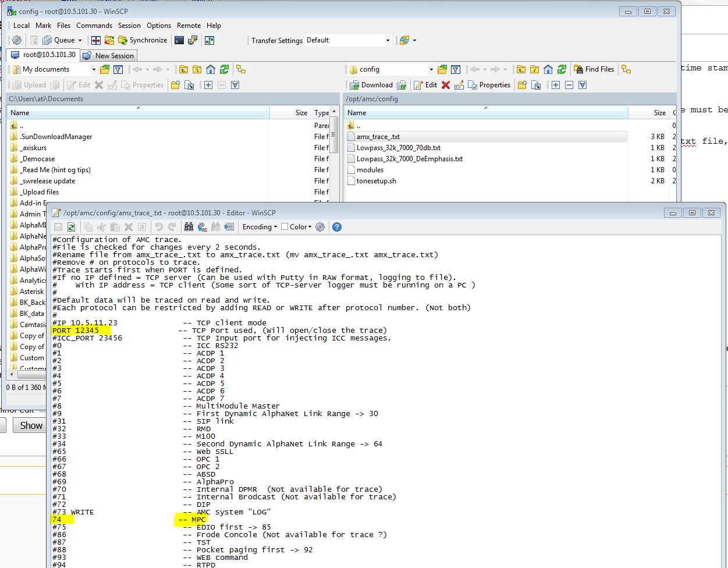Refresh the remote config directory
Screen dimensions: 728x568
tap(562, 69)
